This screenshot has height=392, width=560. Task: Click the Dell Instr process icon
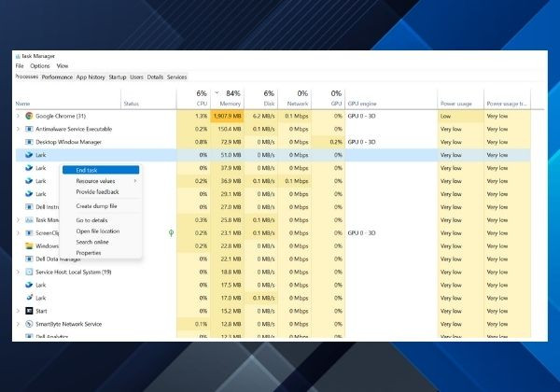[x=29, y=206]
